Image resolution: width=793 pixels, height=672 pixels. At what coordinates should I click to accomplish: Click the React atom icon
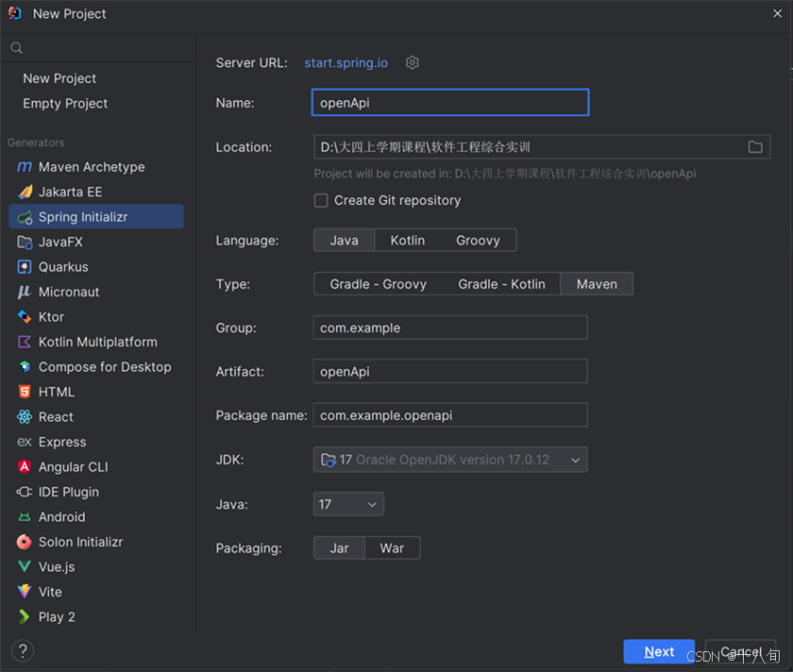(25, 417)
